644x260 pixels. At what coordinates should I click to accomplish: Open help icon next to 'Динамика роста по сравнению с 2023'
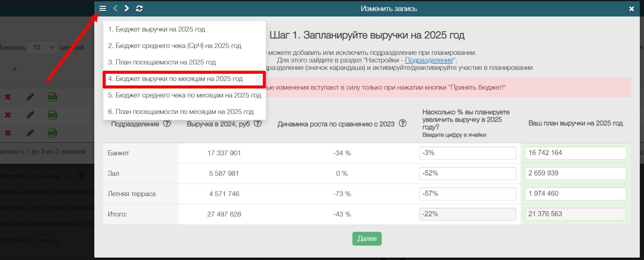pos(402,123)
